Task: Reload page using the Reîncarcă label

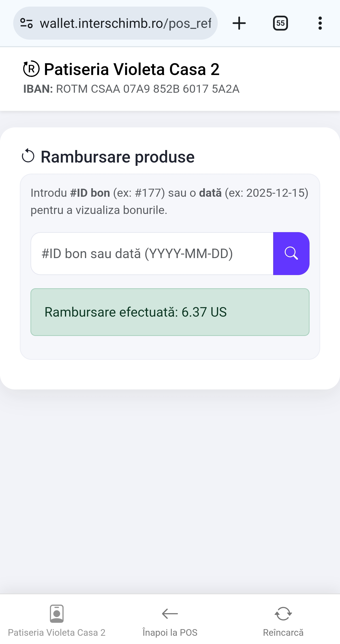Action: 283,632
